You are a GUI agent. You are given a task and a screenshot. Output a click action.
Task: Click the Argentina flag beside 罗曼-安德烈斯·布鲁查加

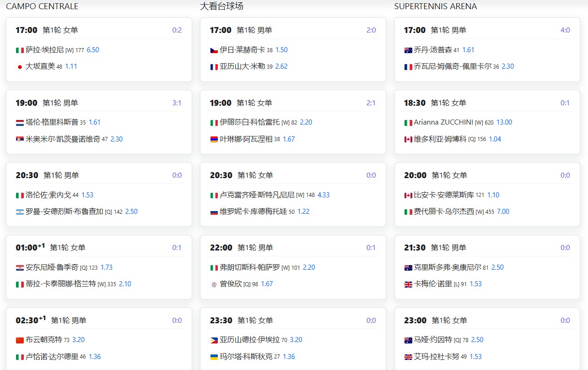20,212
